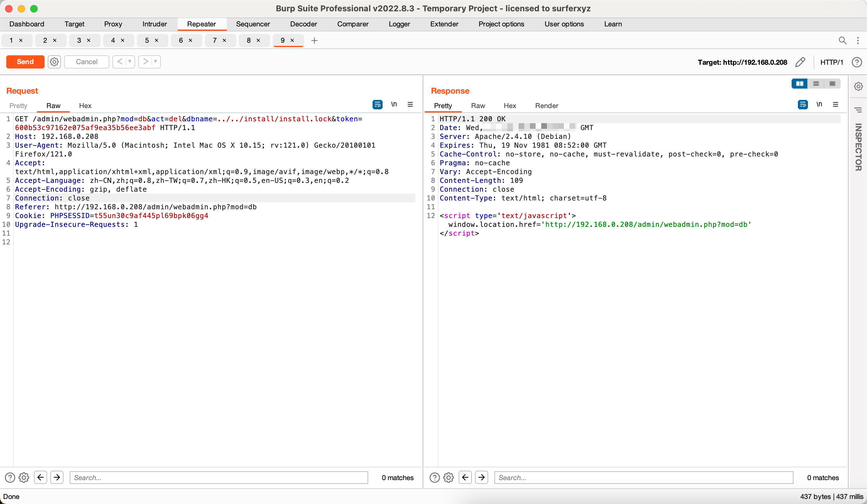The width and height of the screenshot is (867, 504).
Task: Click the Response search input field
Action: point(643,478)
